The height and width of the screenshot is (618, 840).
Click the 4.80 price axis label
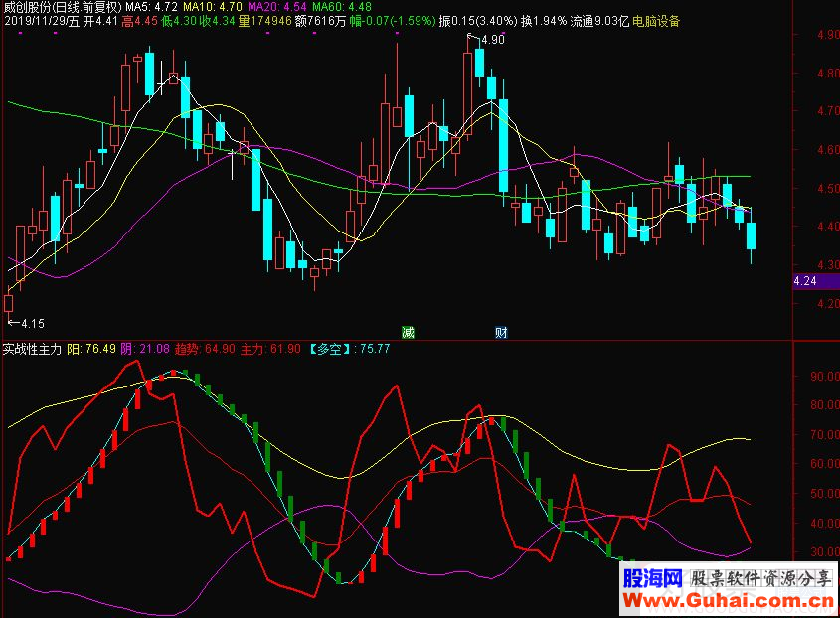(828, 73)
